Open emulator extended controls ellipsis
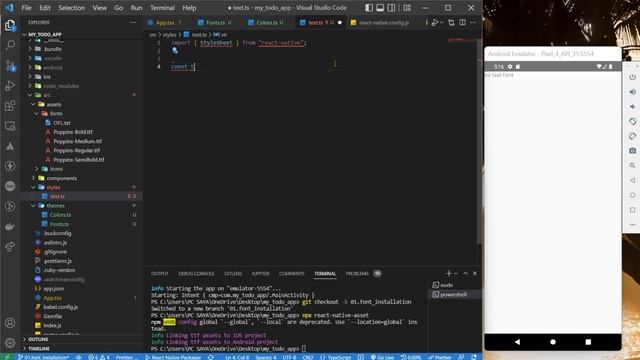This screenshot has width=640, height=360. click(x=632, y=224)
